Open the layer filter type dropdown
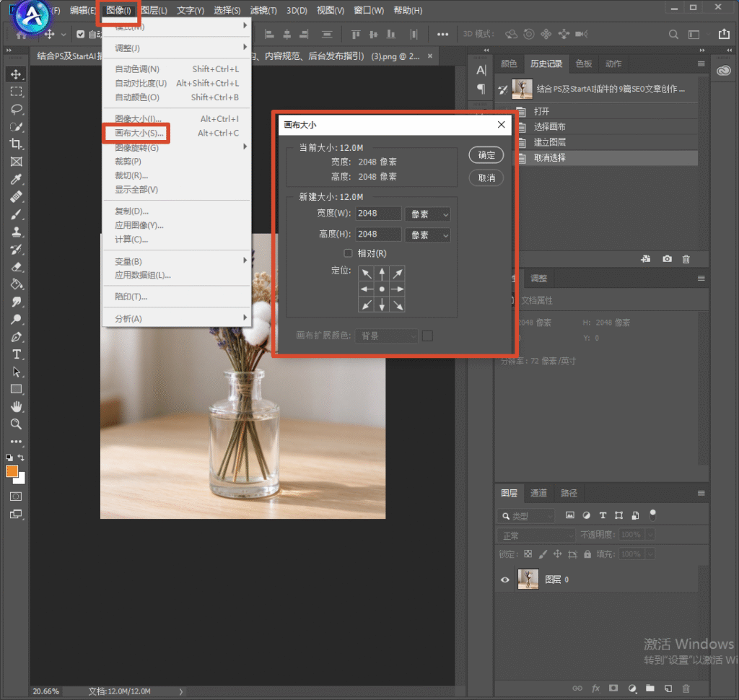 525,516
